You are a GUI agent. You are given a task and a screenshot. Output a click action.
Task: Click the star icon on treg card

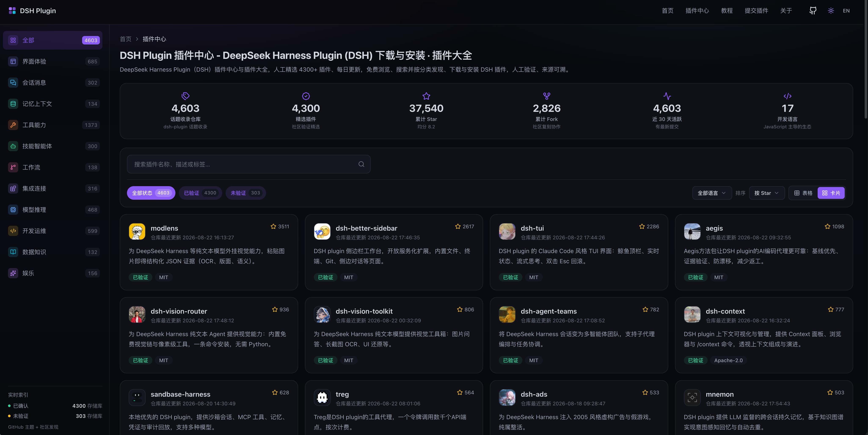click(x=460, y=392)
